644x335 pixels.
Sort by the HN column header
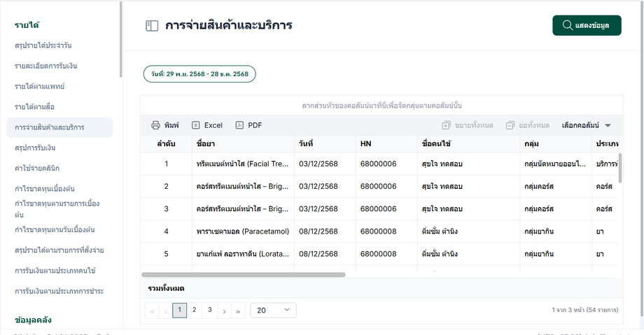(x=366, y=143)
